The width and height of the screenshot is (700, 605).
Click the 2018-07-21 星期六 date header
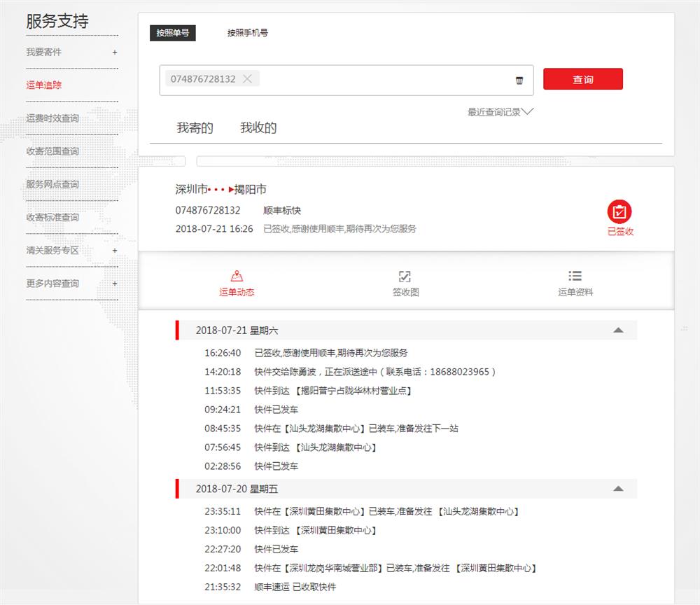406,331
